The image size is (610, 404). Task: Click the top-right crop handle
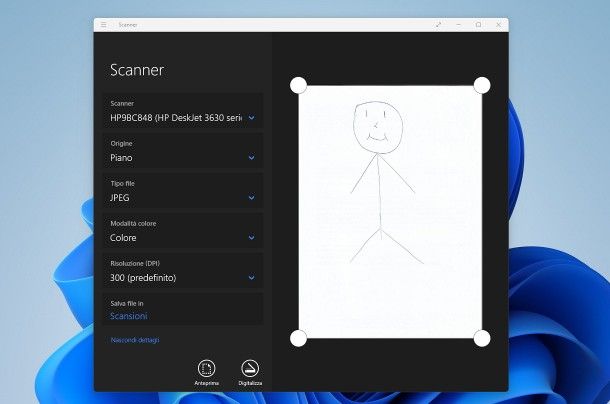coord(481,85)
